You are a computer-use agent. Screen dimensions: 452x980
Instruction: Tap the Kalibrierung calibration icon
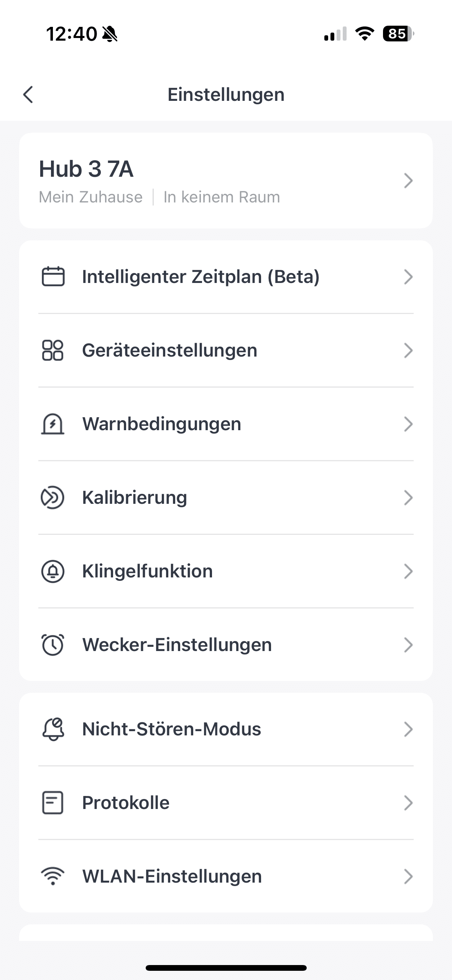click(53, 497)
